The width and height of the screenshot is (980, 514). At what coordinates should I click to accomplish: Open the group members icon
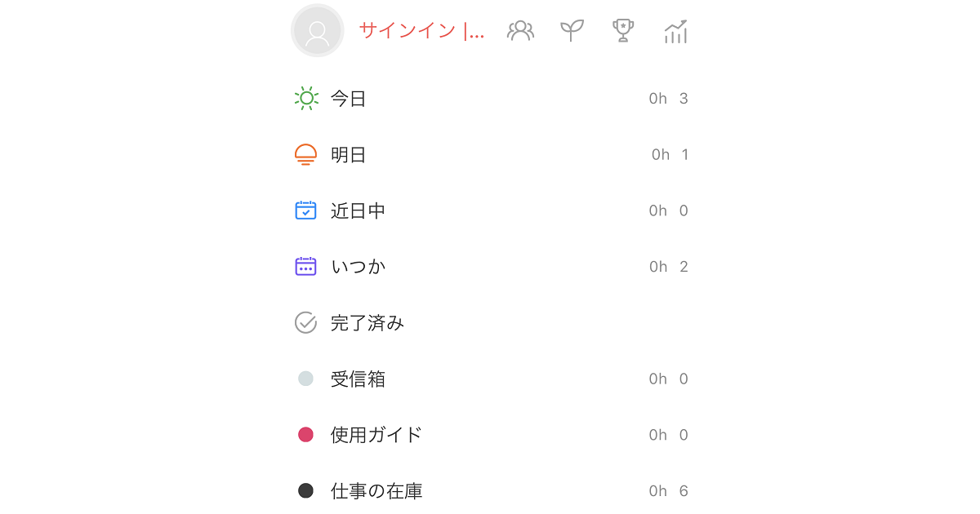[x=520, y=31]
